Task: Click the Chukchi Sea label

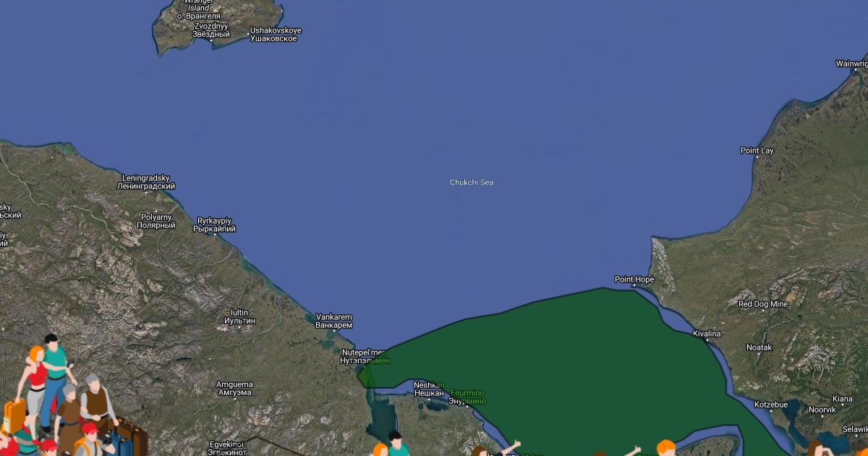Action: [471, 182]
